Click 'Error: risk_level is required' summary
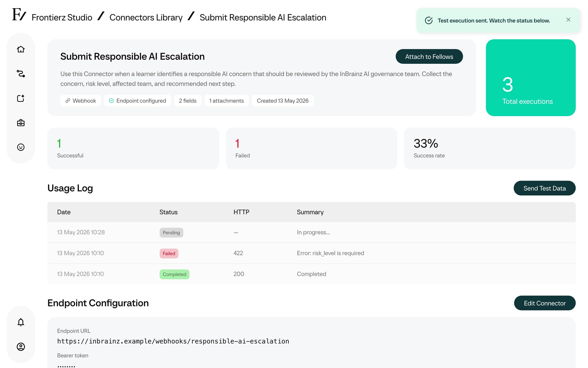Viewport: 588px width, 368px height. click(x=330, y=253)
